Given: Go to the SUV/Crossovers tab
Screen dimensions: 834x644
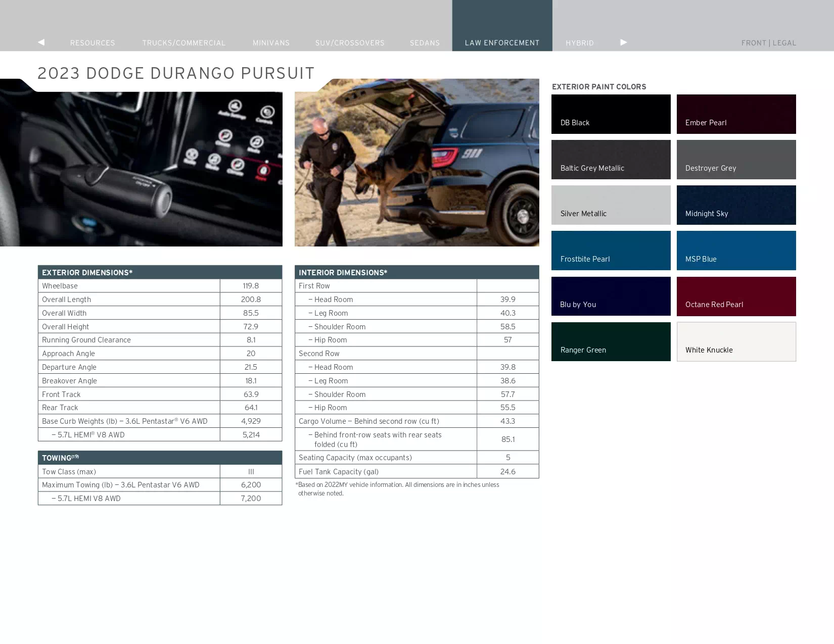Looking at the screenshot, I should [350, 43].
